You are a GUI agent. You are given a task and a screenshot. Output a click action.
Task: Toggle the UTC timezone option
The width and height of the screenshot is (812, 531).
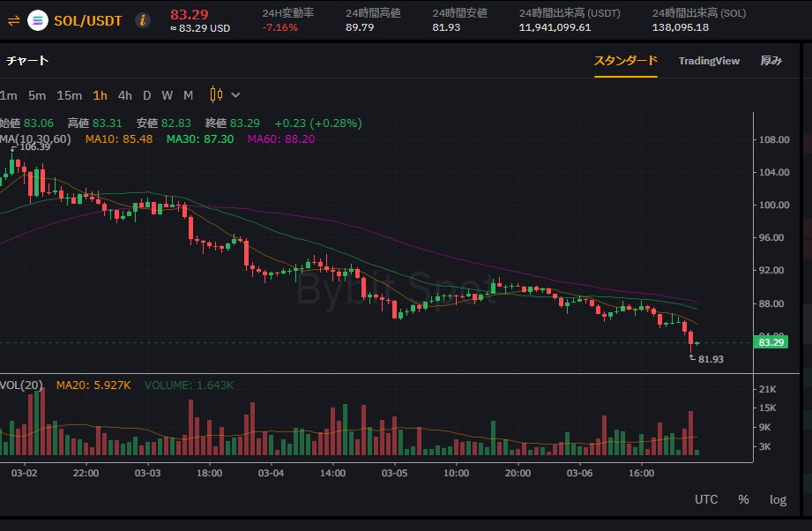(x=706, y=499)
